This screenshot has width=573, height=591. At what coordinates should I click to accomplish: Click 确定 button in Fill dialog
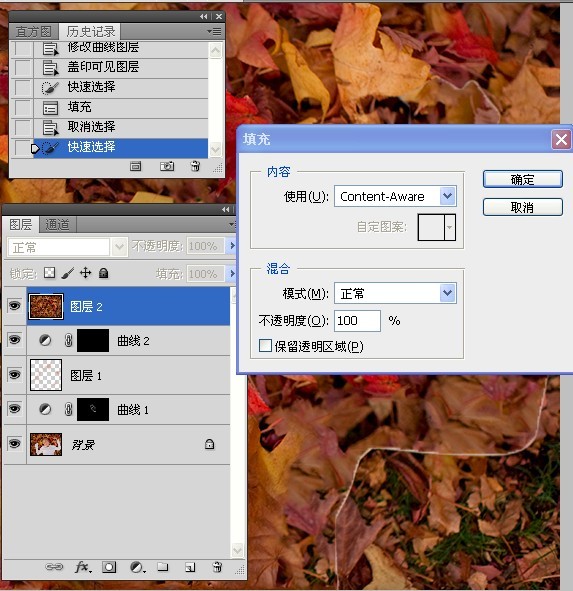pos(522,179)
